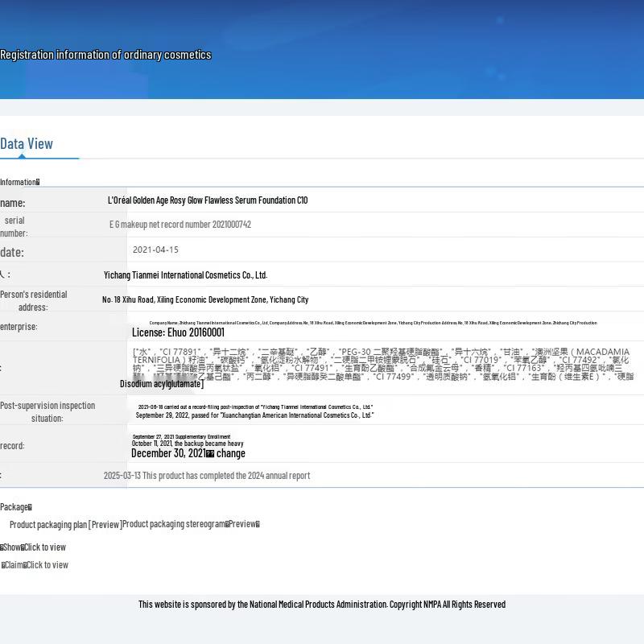The height and width of the screenshot is (644, 644).
Task: Click the National Medical Products Administration footer text
Action: (321, 605)
